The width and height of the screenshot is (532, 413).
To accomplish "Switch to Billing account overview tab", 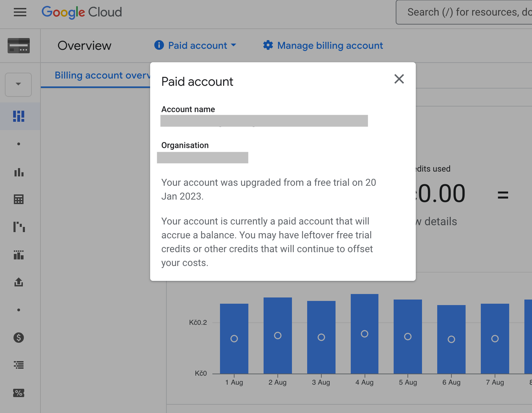I will point(102,75).
